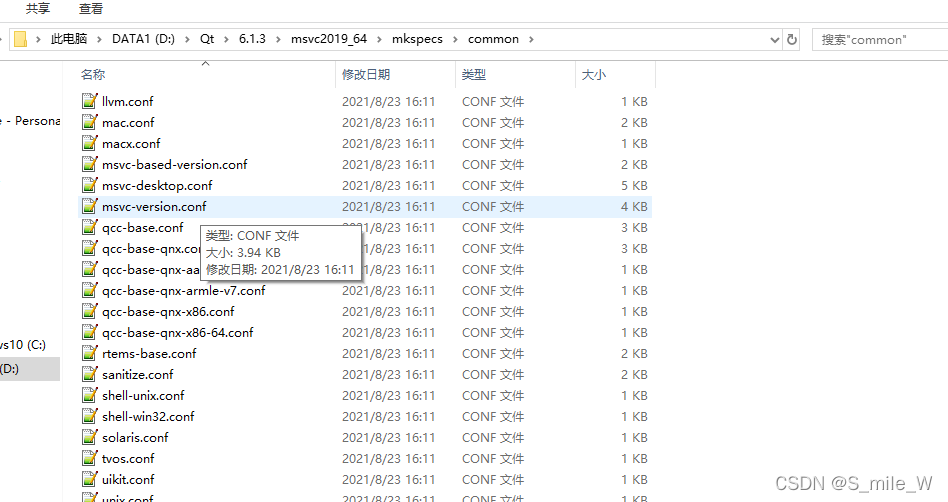Image resolution: width=948 pixels, height=502 pixels.
Task: Go to 此电脑 in breadcrumb
Action: (x=69, y=39)
